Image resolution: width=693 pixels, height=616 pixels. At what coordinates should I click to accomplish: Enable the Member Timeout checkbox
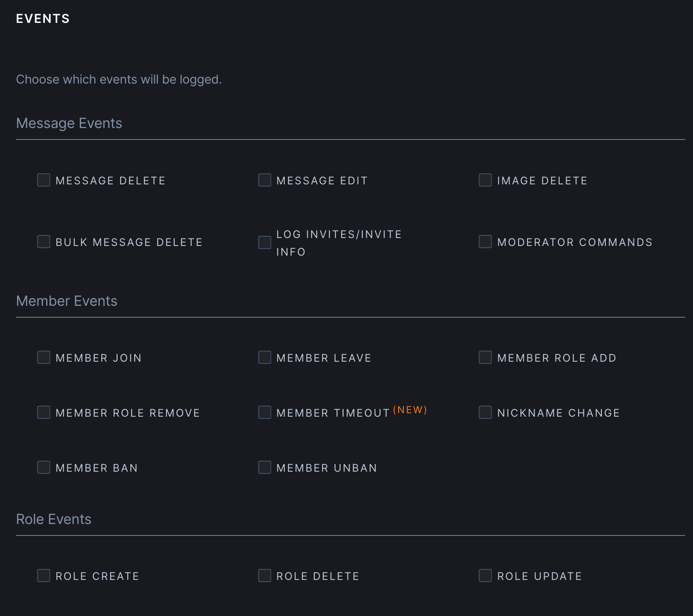tap(265, 412)
